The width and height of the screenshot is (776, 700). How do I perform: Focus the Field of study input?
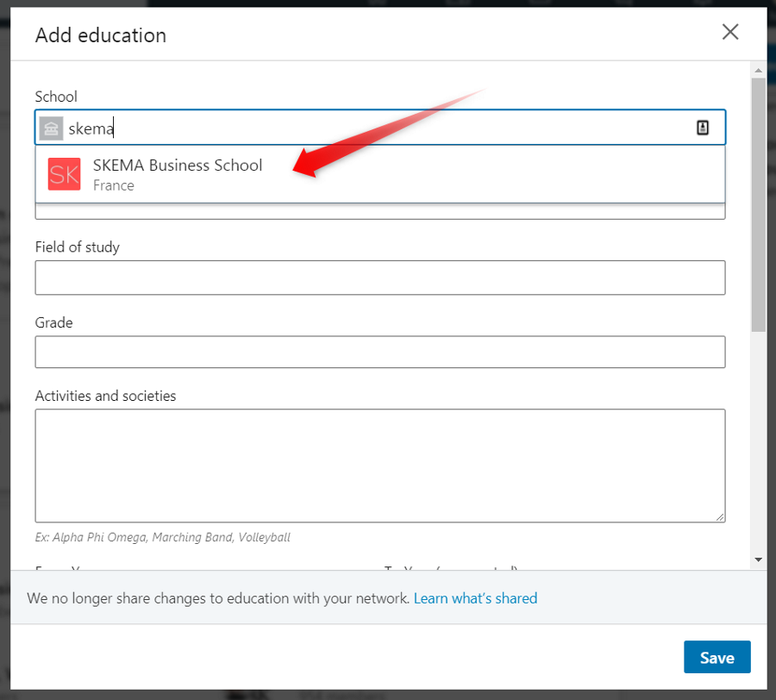[x=380, y=278]
